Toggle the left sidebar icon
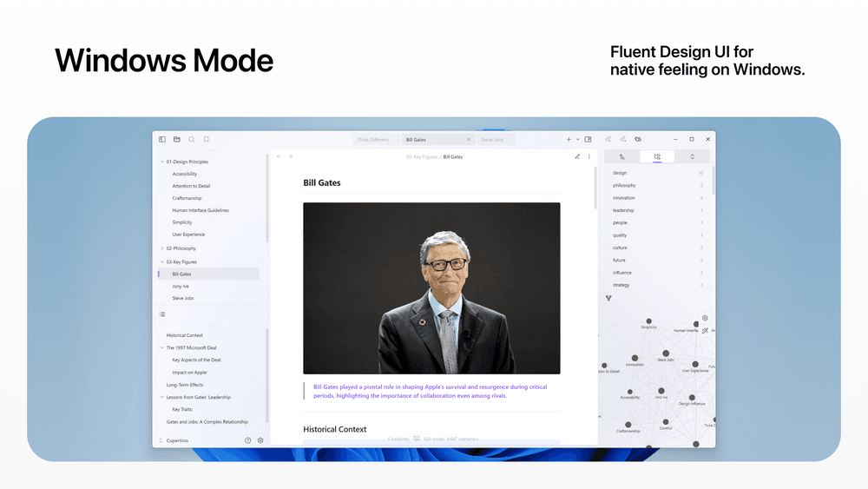This screenshot has height=489, width=868. [162, 140]
